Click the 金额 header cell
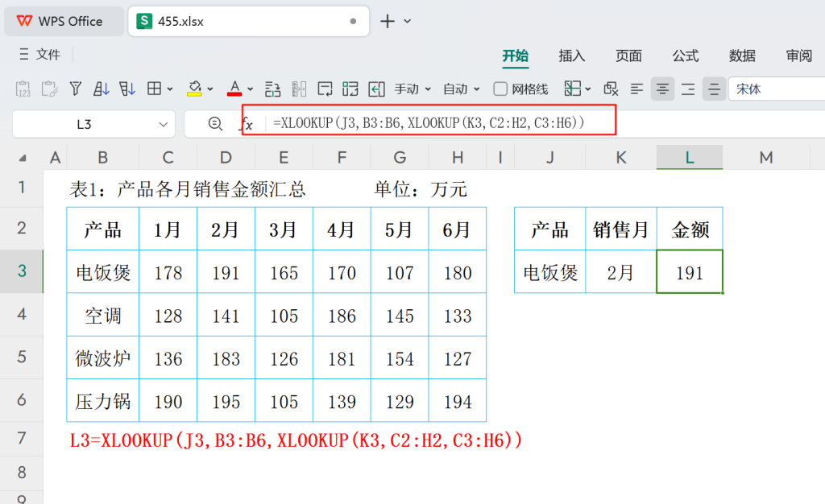Screen dimensions: 825x504 coord(690,229)
